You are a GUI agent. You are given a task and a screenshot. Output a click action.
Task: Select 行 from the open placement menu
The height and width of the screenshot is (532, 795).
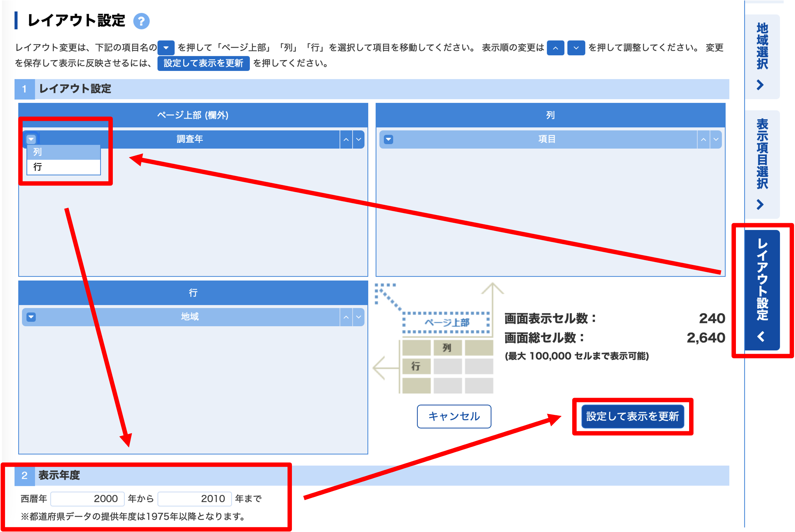[x=63, y=167]
